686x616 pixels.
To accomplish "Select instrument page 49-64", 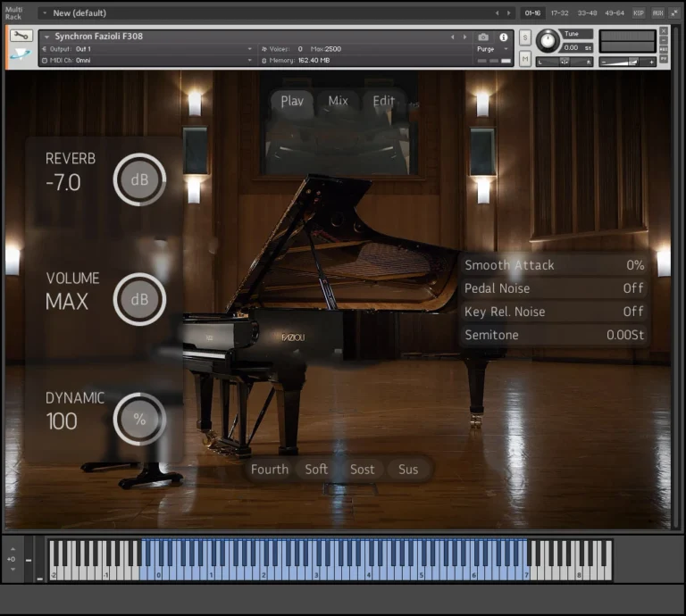I will coord(615,13).
